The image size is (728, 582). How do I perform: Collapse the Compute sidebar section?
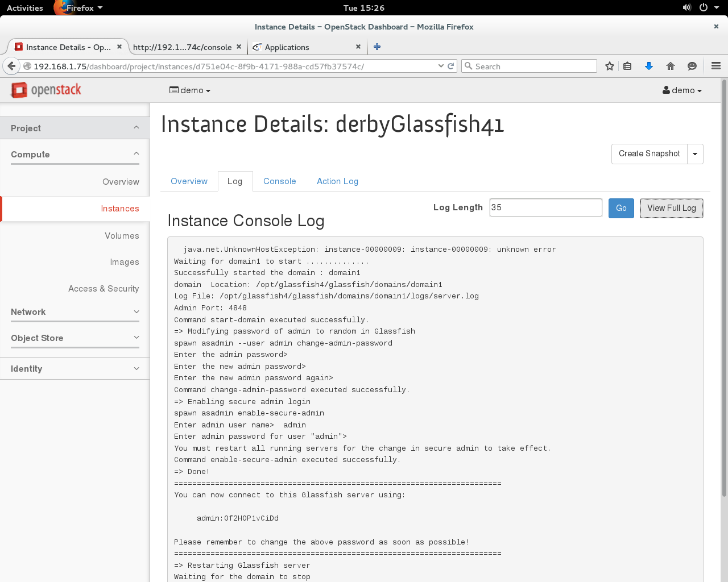click(x=75, y=154)
